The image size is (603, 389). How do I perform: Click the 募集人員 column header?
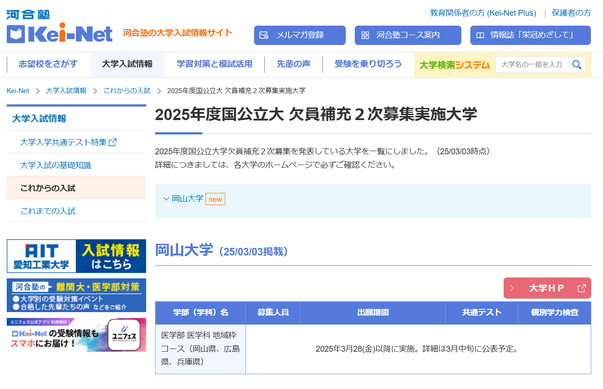coord(273,313)
